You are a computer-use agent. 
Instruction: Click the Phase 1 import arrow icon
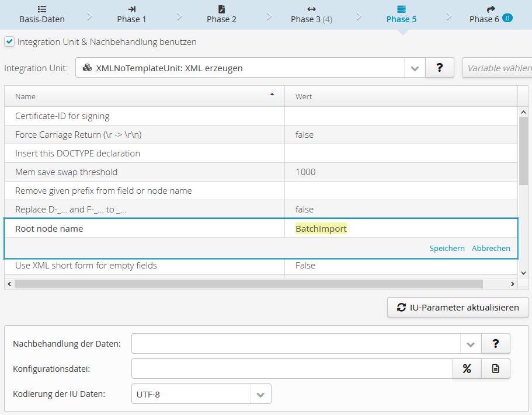coord(131,9)
